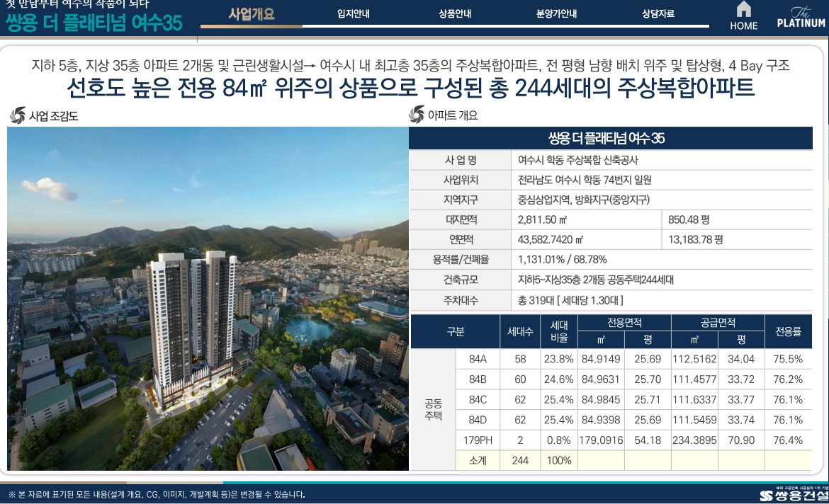Image resolution: width=829 pixels, height=504 pixels.
Task: Click the 소계 subtotal label
Action: [478, 460]
